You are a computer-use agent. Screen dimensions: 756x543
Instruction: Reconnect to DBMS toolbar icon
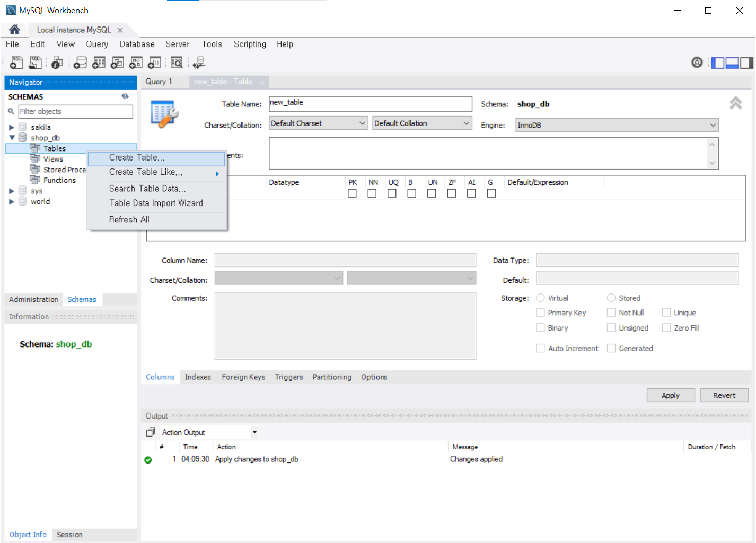click(x=199, y=63)
